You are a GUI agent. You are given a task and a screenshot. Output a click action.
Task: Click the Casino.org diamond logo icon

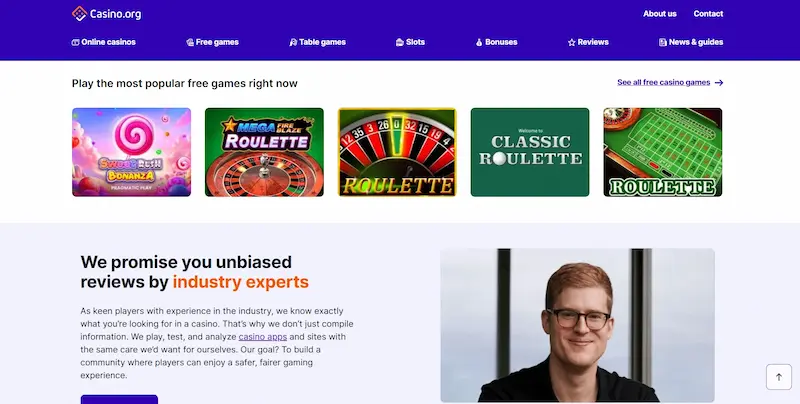click(x=79, y=14)
